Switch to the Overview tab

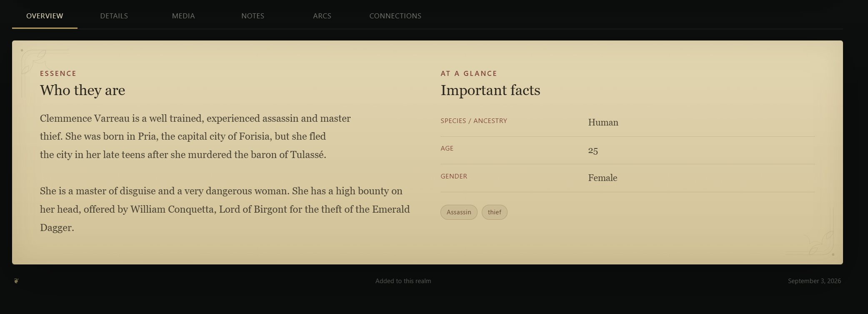coord(45,16)
